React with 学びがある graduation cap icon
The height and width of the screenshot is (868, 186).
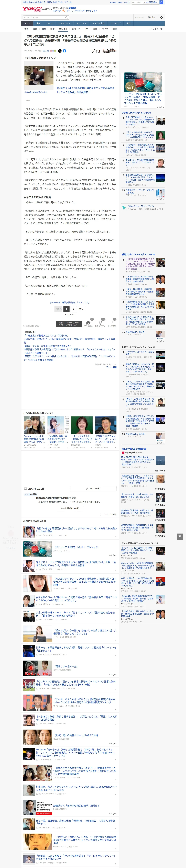click(x=89, y=323)
